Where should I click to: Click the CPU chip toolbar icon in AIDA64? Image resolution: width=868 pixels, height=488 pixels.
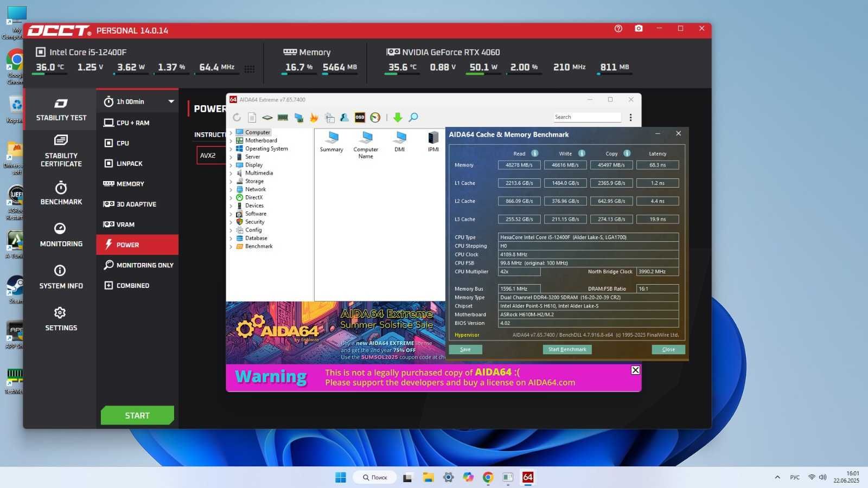pos(267,117)
